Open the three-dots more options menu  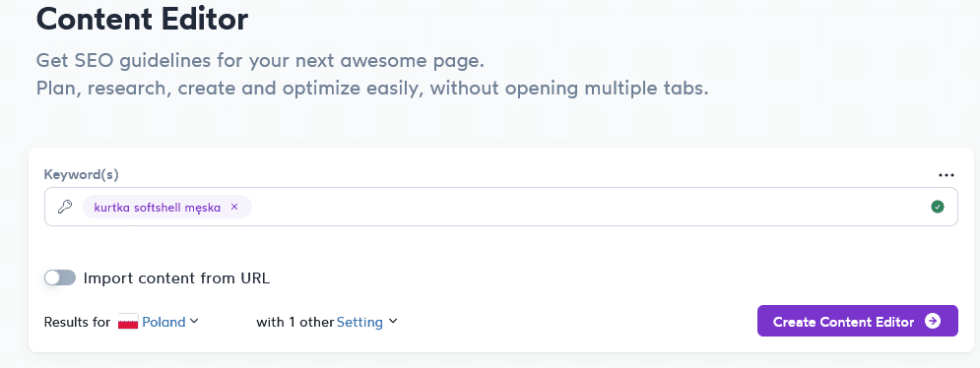tap(947, 175)
